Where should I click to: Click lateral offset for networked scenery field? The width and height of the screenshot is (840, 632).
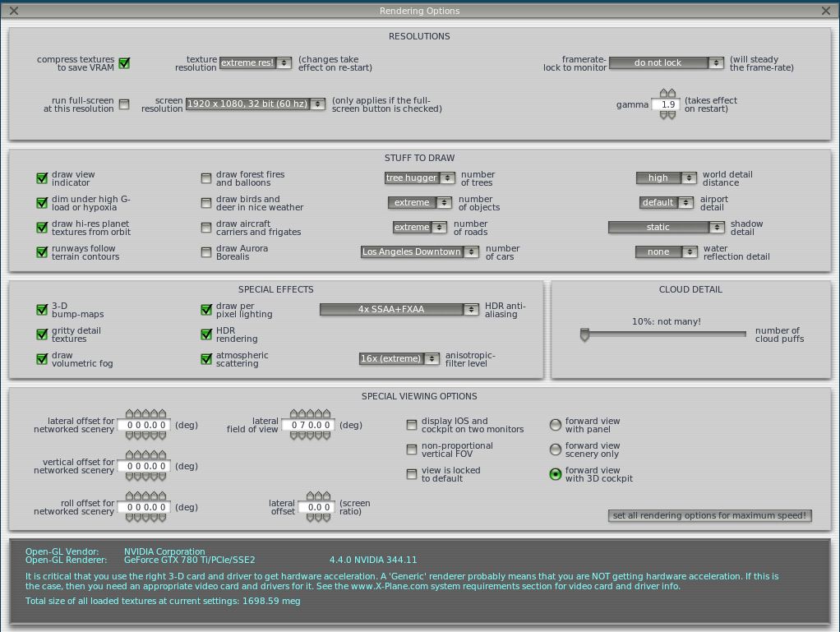[144, 425]
